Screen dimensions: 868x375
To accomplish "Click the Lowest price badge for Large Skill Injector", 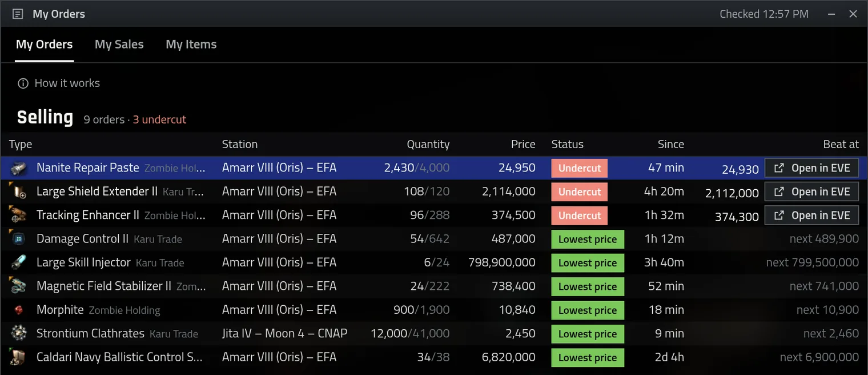I will (588, 262).
